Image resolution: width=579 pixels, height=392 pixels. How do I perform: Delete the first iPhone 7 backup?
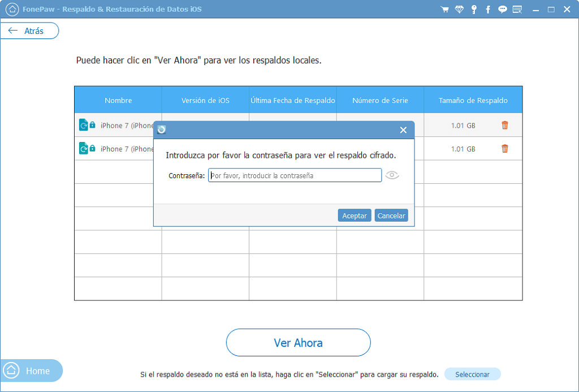point(505,126)
